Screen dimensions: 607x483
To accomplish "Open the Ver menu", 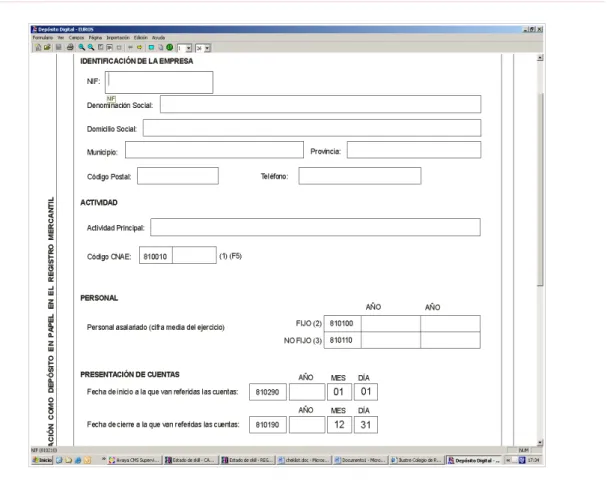I will pyautogui.click(x=61, y=38).
